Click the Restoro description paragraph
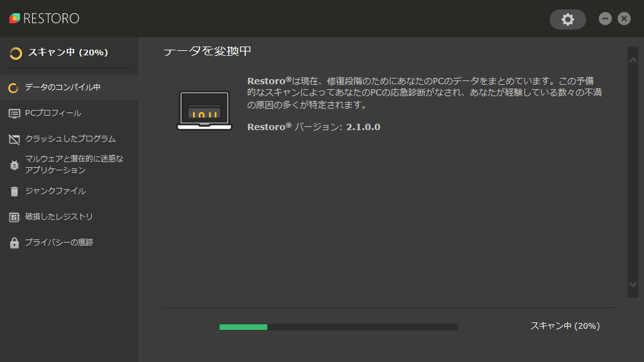The height and width of the screenshot is (362, 644). pos(425,93)
